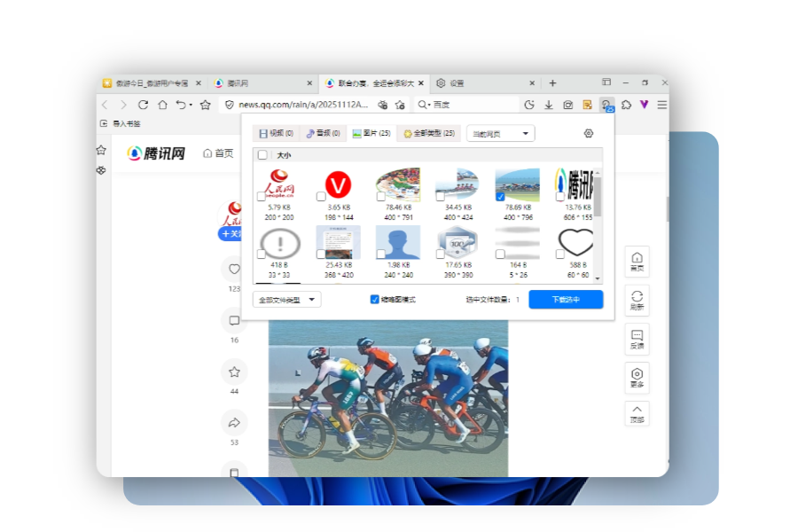Click the blue follow button under avatar
Image resolution: width=798 pixels, height=532 pixels.
click(x=230, y=234)
